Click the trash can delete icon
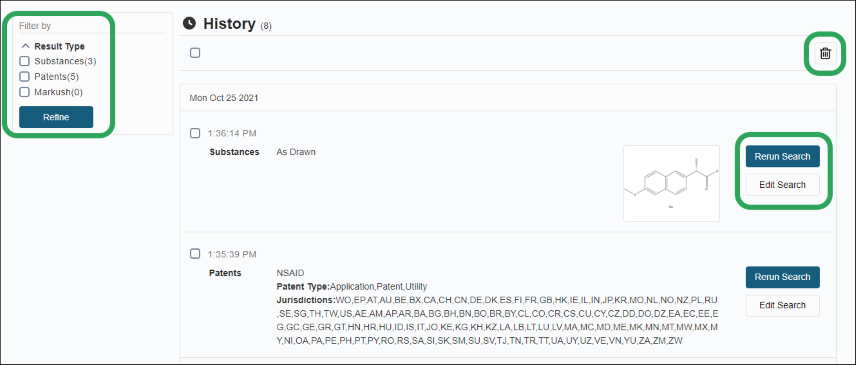The image size is (856, 365). [825, 53]
